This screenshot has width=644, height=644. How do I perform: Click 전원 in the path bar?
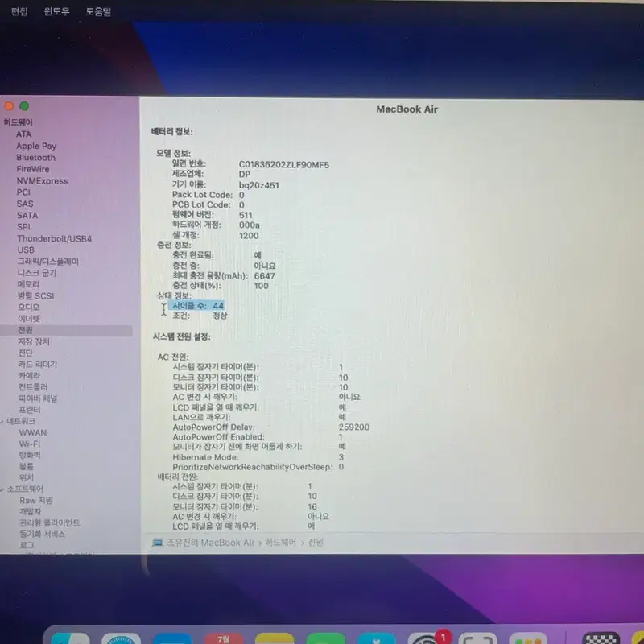pos(316,543)
